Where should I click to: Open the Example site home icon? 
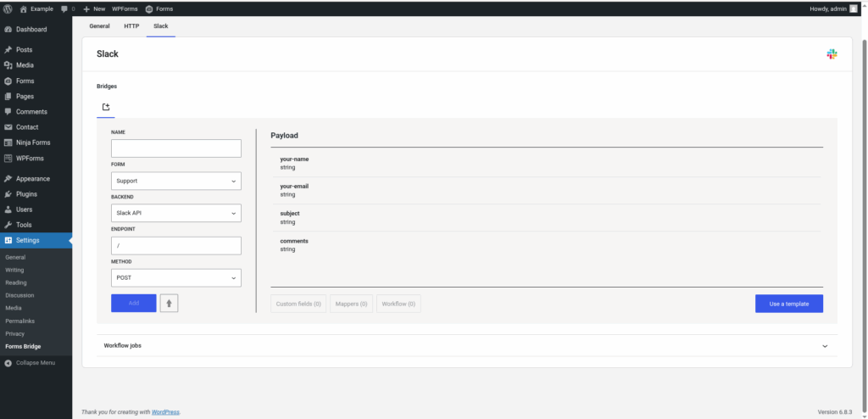point(23,8)
